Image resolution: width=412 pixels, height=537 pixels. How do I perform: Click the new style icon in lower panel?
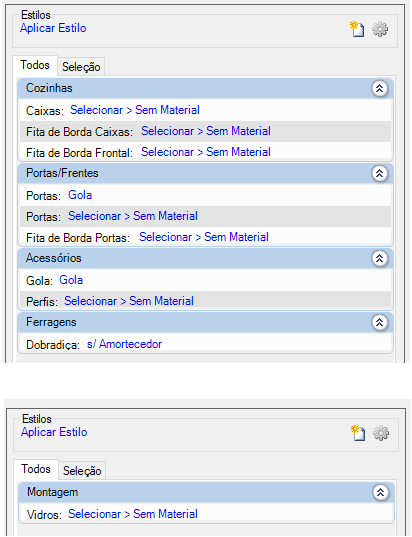[358, 433]
